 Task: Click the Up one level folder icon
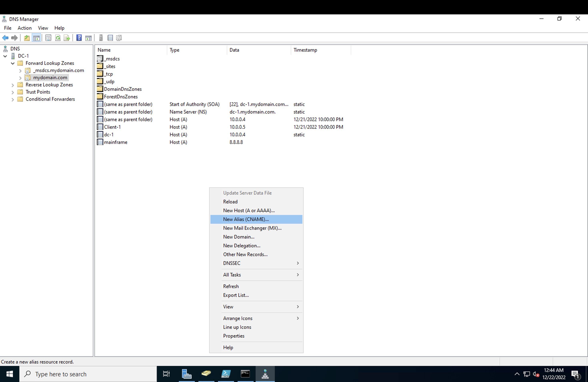point(27,38)
